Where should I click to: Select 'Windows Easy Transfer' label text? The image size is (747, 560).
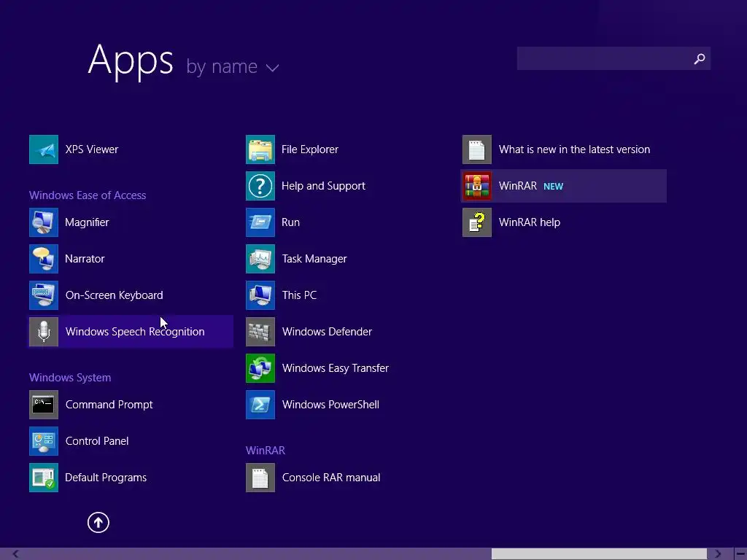(x=336, y=368)
